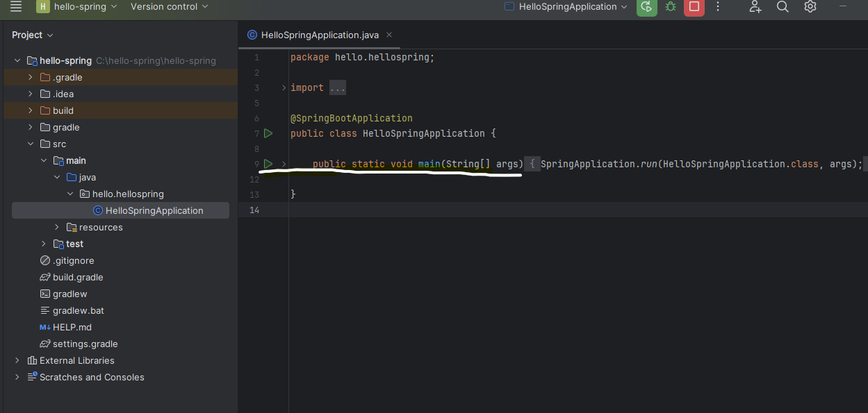Select HelloSpringApplication class in project tree
The image size is (868, 413).
tap(120, 210)
